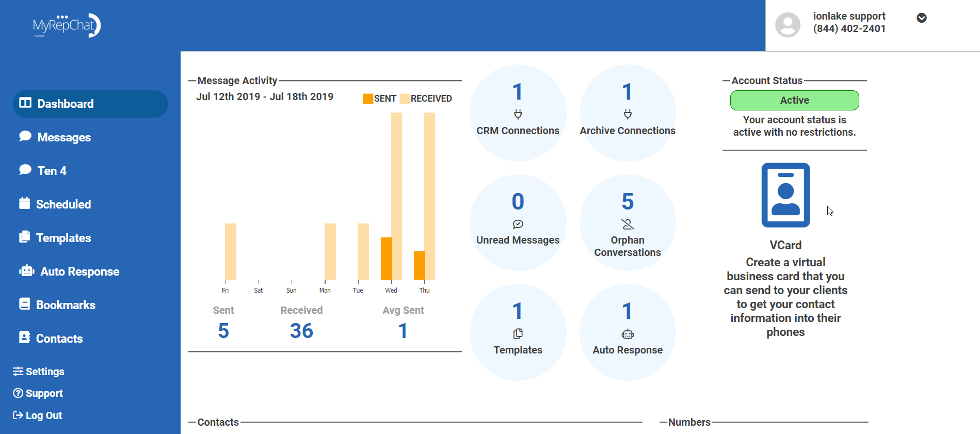Toggle SENT series in chart legend
The width and height of the screenshot is (980, 434).
[380, 99]
